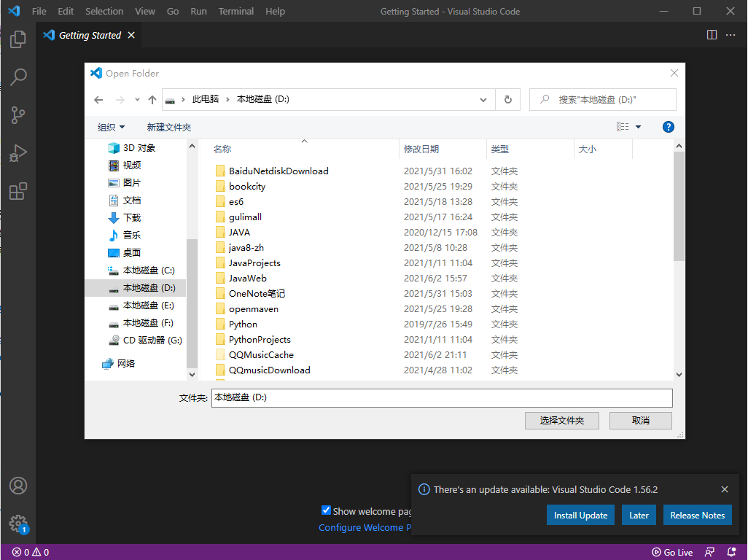Go forward in Open Folder dialog

coord(120,100)
